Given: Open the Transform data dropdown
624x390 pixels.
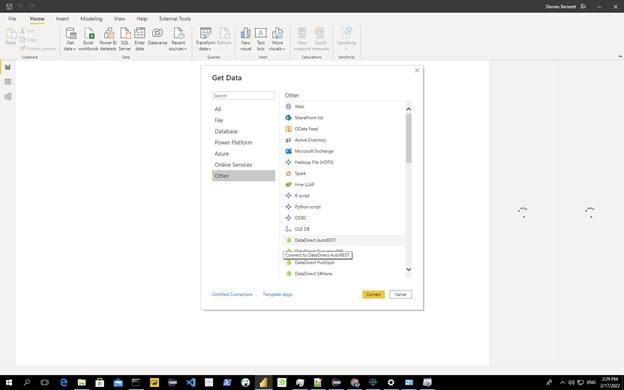Looking at the screenshot, I should [x=205, y=39].
